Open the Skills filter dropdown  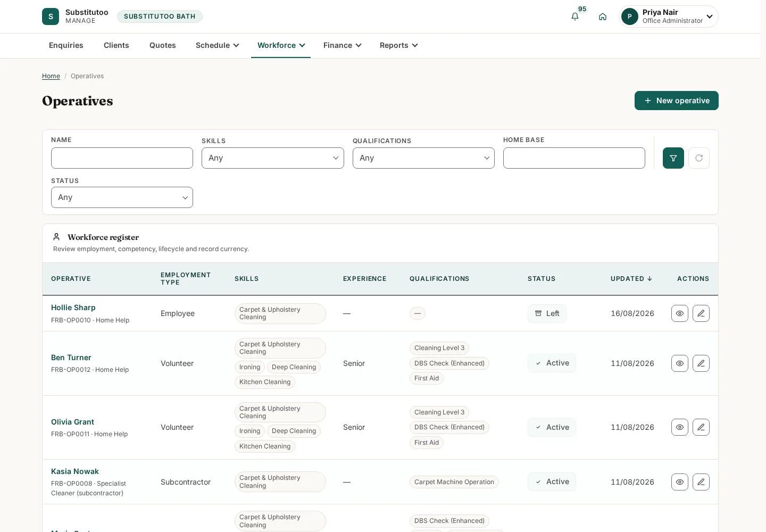273,158
